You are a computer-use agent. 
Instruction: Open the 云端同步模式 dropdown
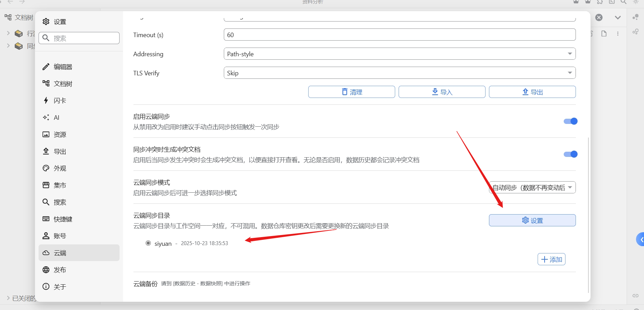point(532,187)
